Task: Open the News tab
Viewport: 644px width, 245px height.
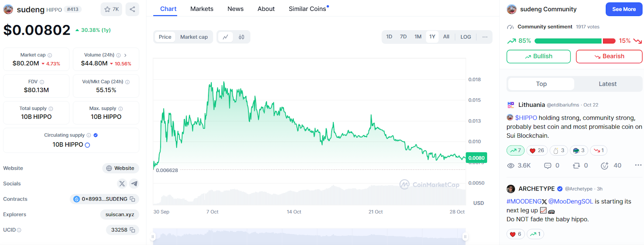Action: pyautogui.click(x=235, y=9)
